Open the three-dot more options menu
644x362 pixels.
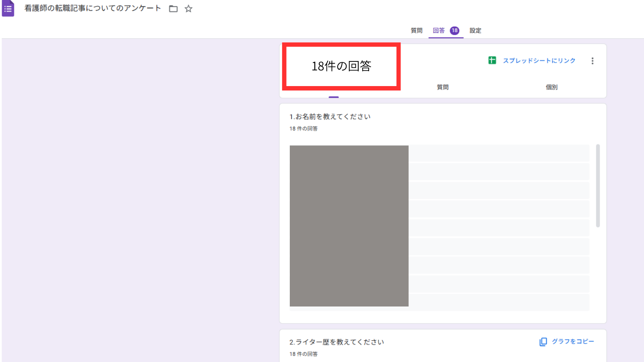[592, 61]
